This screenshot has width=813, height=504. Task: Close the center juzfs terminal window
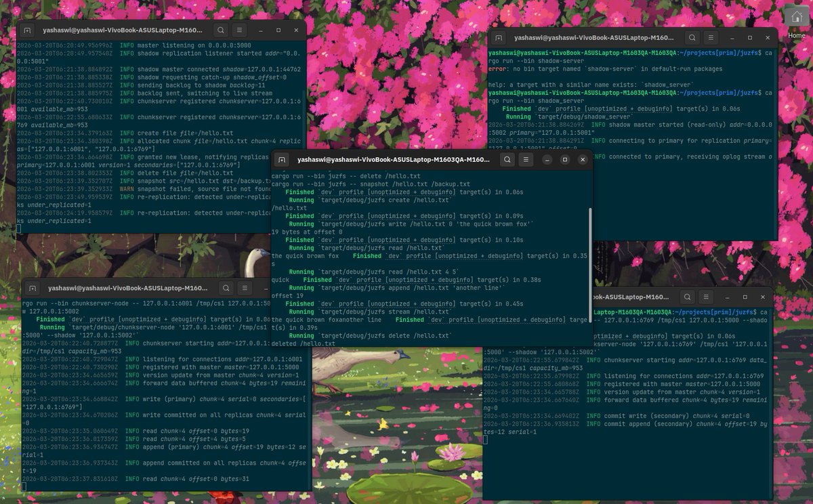[583, 159]
